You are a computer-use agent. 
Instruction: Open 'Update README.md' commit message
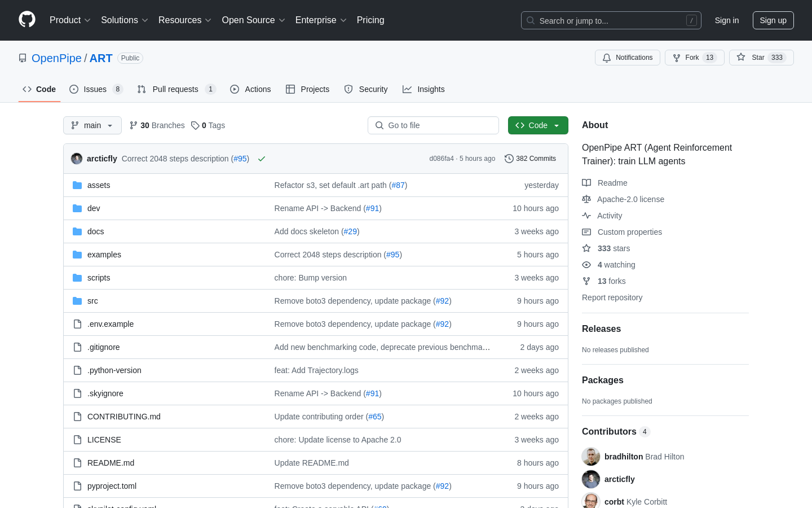pos(312,463)
